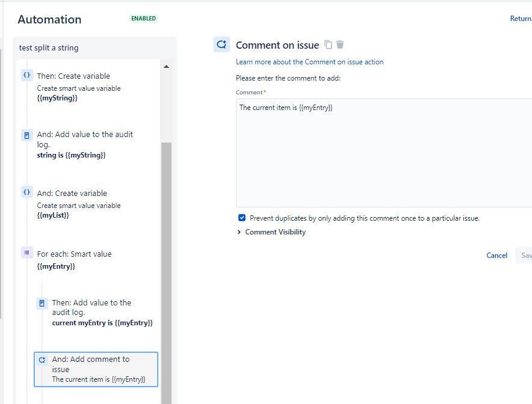Open Learn more about Comment on issue link
Viewport: 532px width, 404px height.
click(310, 62)
